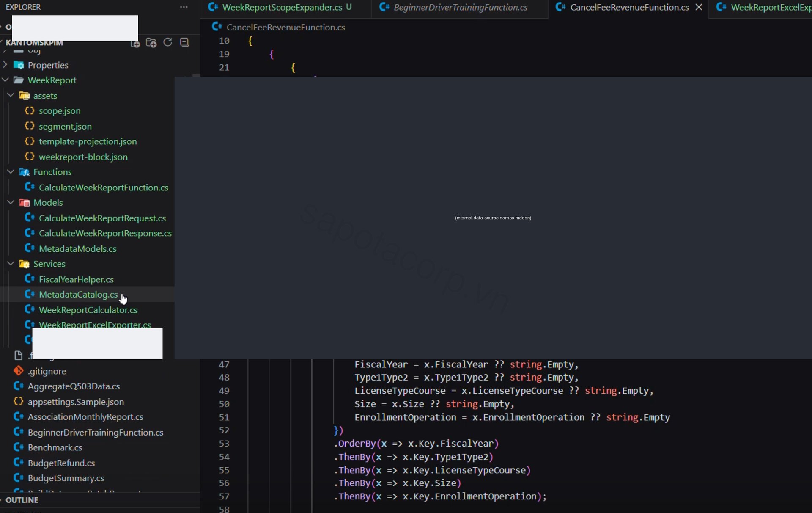Image resolution: width=812 pixels, height=513 pixels.
Task: Close the CancelFeeRevenueFunction.cs tab
Action: [699, 7]
